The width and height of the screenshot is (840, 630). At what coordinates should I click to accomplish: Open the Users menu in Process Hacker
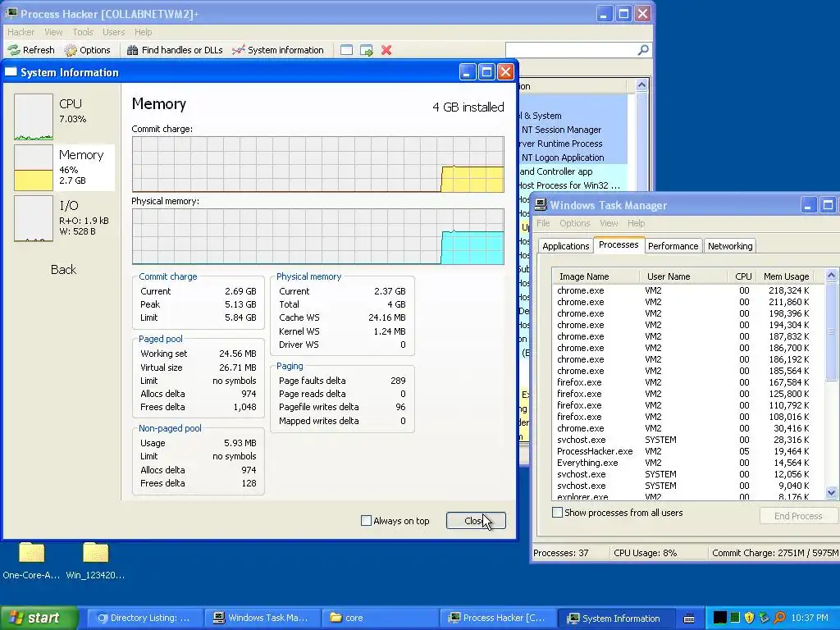[113, 32]
